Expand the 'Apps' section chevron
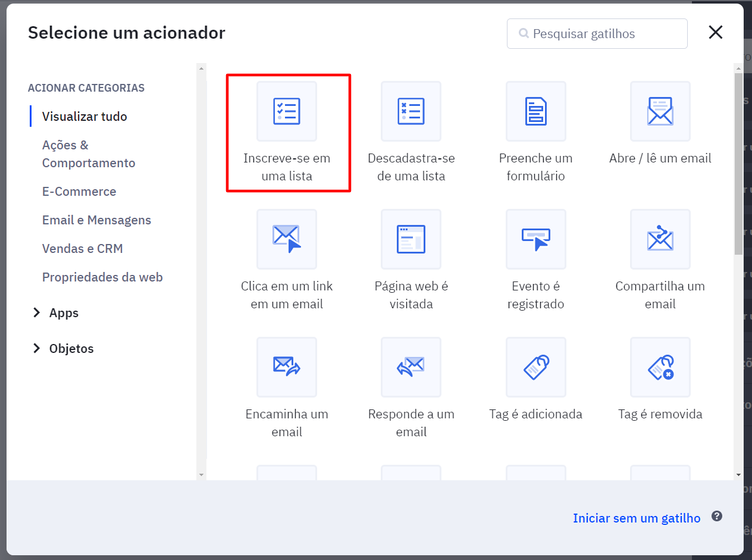The image size is (752, 560). 37,313
